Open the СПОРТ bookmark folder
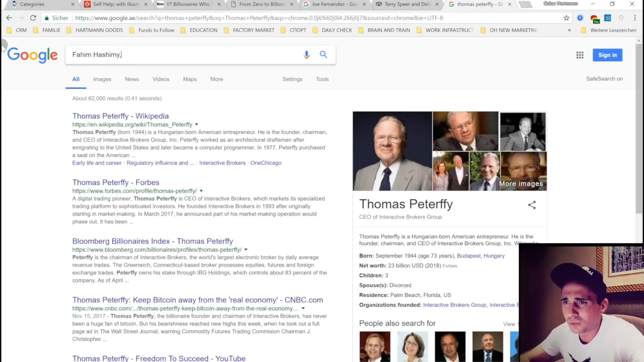Image resolution: width=644 pixels, height=362 pixels. pos(293,30)
